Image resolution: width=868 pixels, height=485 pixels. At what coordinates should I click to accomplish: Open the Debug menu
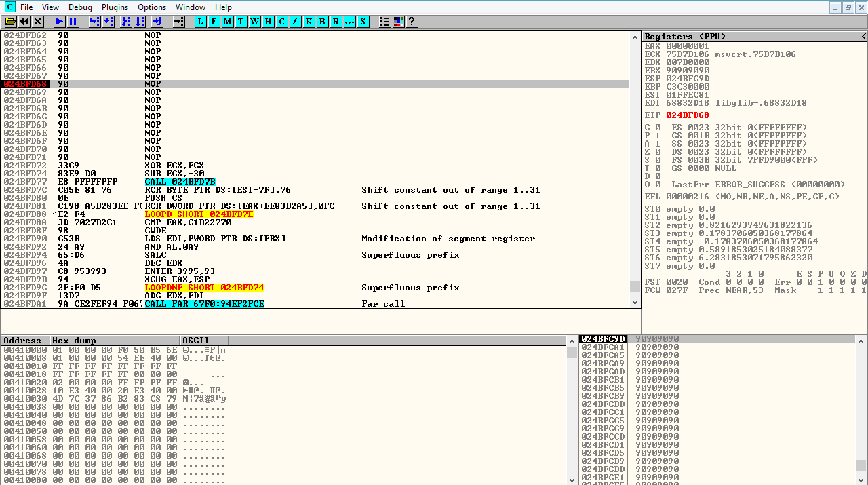click(x=80, y=7)
